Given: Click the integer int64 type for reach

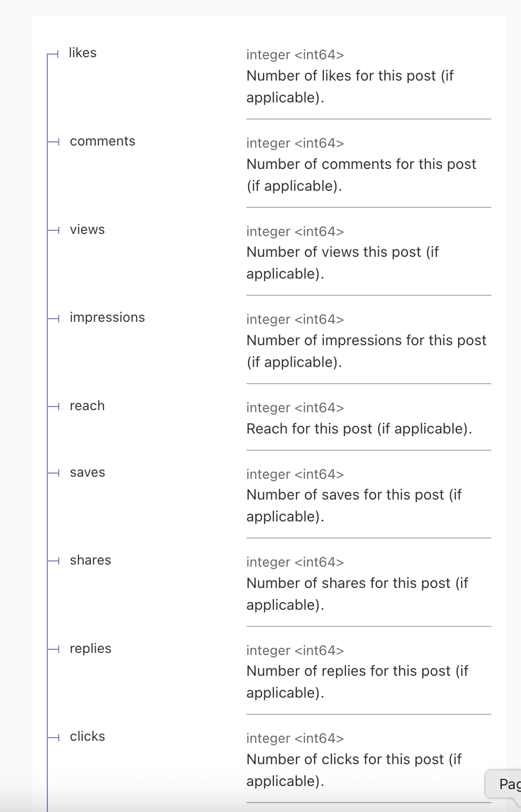Looking at the screenshot, I should pos(295,408).
